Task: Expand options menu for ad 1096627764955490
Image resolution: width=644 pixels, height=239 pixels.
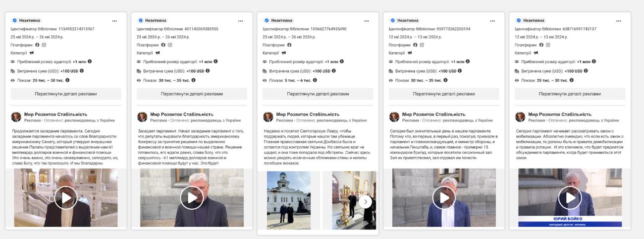Action: 366,21
